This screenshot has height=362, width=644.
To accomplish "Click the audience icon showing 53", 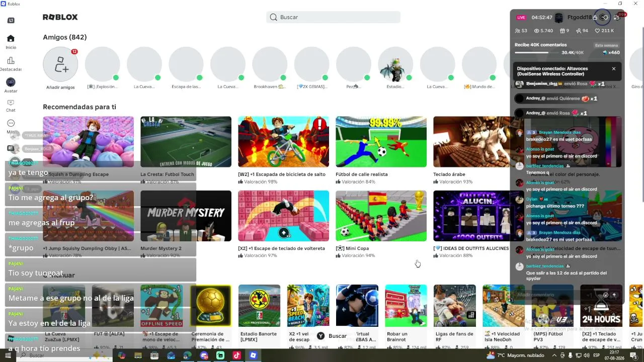I will click(517, 31).
